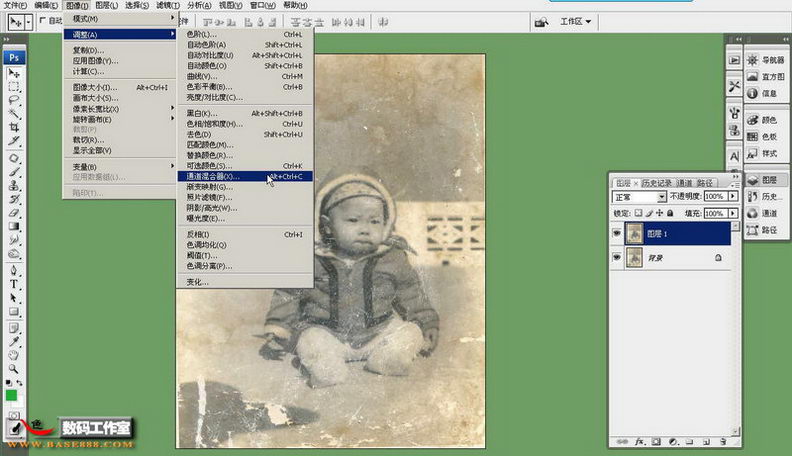The height and width of the screenshot is (456, 792).
Task: Toggle lock all
Action: (x=670, y=213)
